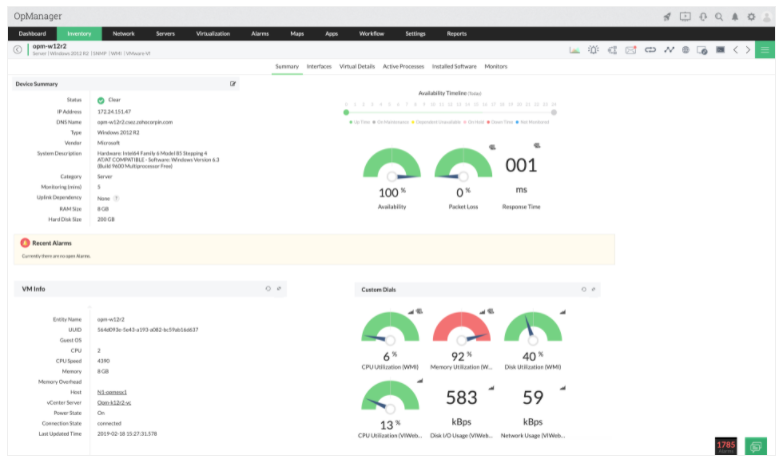Open the settings gear icon in header

751,16
